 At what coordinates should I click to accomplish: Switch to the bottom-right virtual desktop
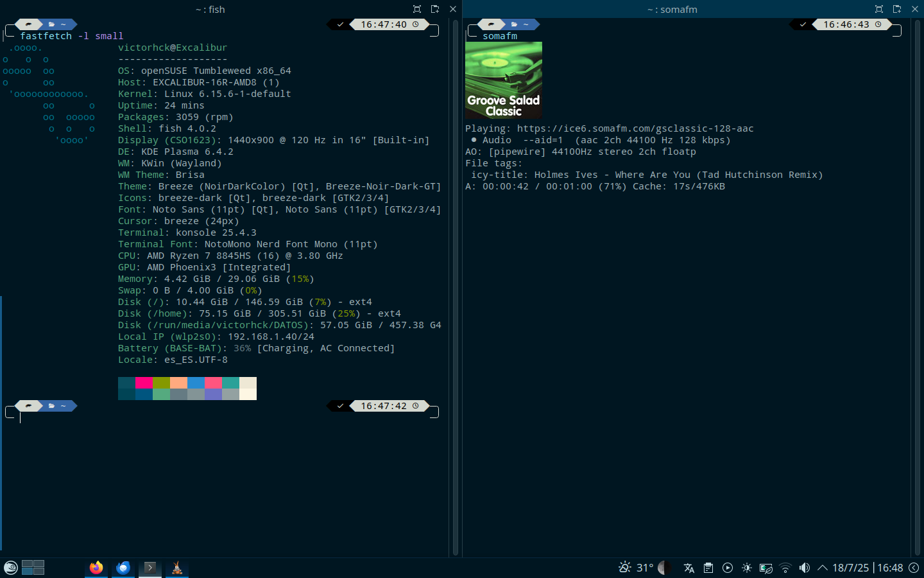click(38, 572)
